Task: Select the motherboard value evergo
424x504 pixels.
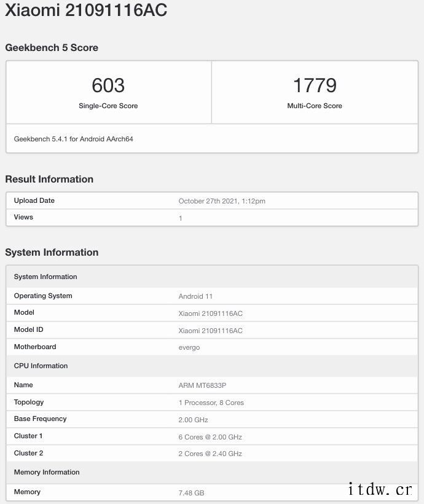Action: (189, 348)
